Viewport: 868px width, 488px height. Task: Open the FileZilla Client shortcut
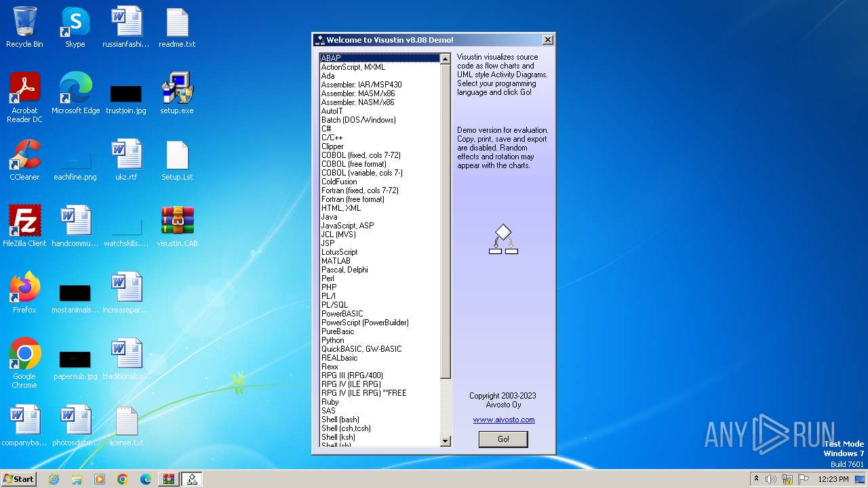click(24, 226)
